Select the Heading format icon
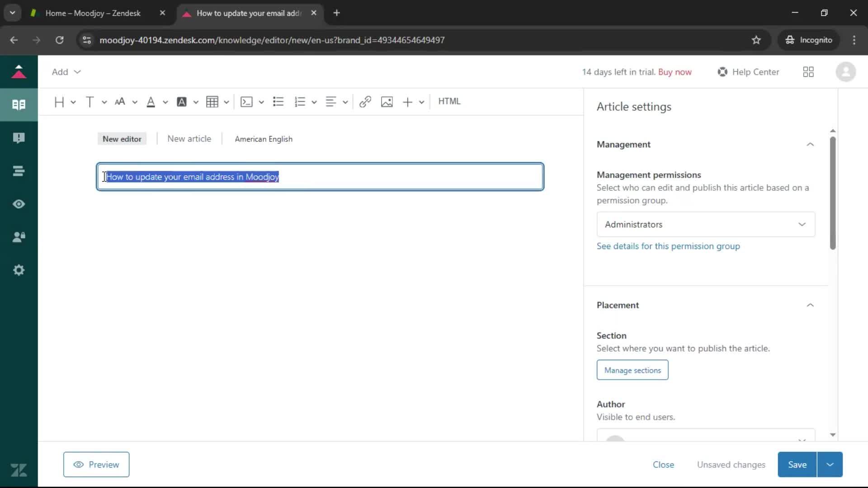 click(59, 102)
